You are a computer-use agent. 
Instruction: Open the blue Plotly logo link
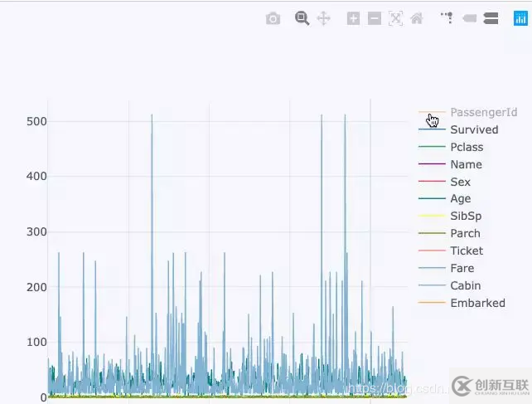(x=520, y=18)
